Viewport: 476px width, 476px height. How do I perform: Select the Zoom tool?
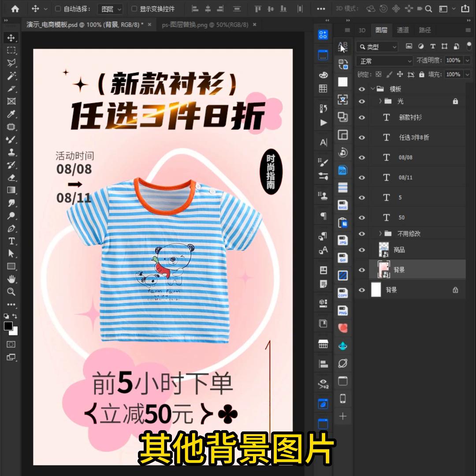[11, 291]
